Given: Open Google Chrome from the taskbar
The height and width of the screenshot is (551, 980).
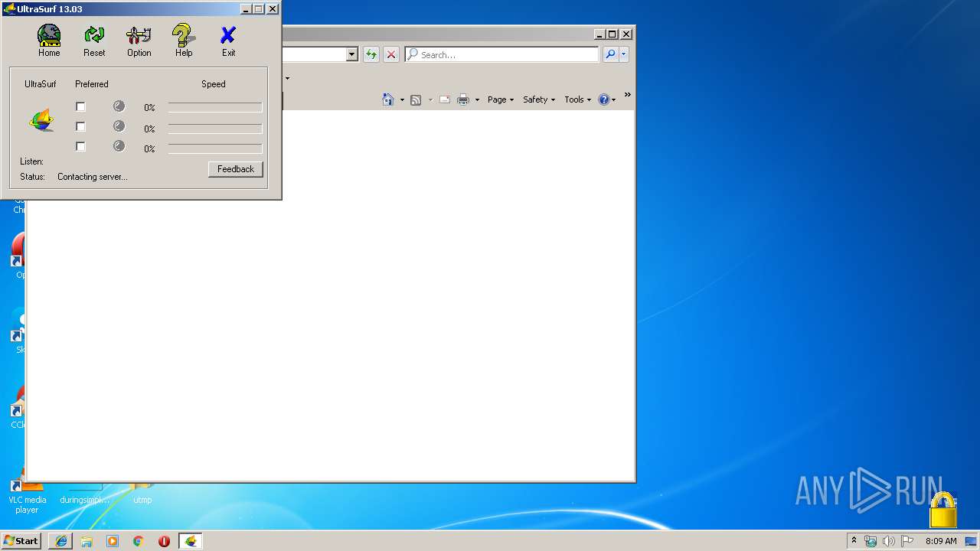Looking at the screenshot, I should tap(139, 541).
